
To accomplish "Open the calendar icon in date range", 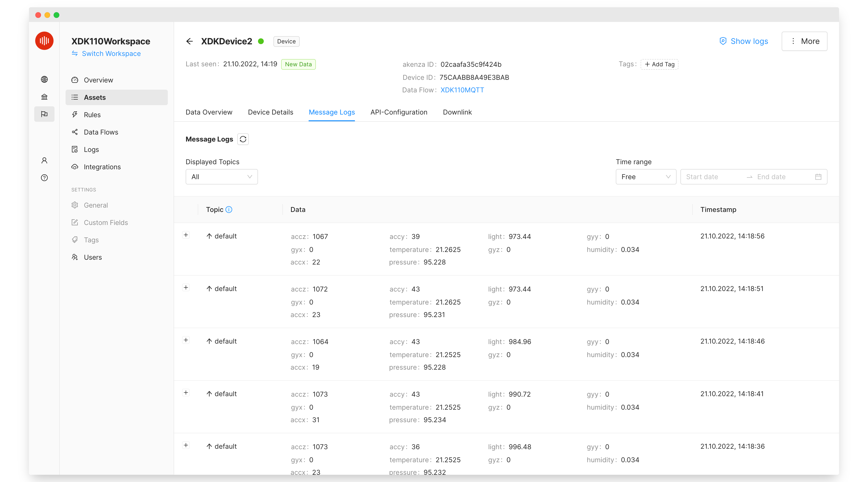I will (818, 177).
